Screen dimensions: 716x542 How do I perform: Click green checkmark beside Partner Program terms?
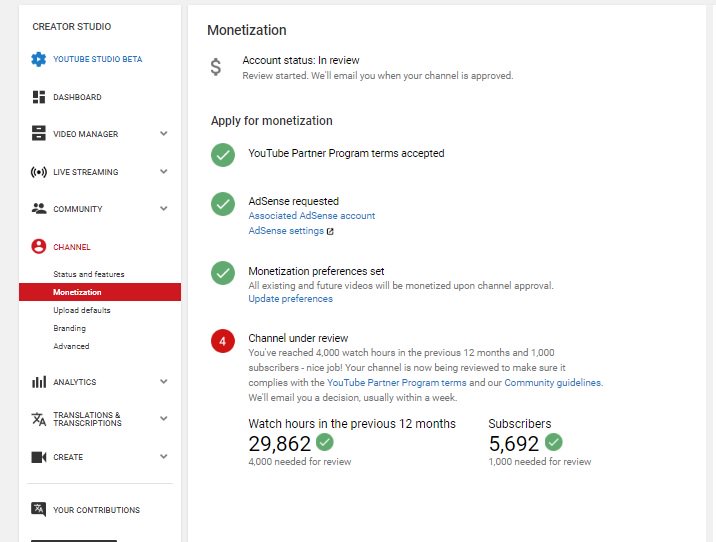(x=223, y=155)
